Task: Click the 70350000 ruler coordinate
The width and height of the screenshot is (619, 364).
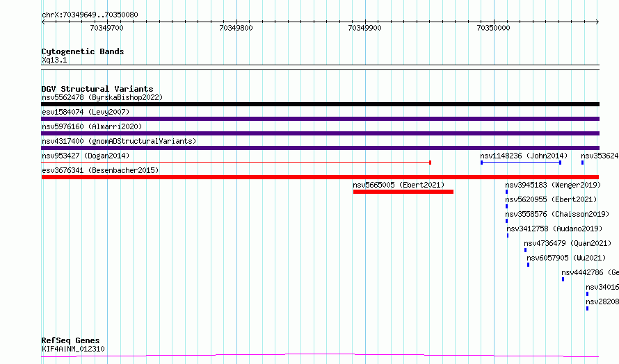Action: coord(494,28)
